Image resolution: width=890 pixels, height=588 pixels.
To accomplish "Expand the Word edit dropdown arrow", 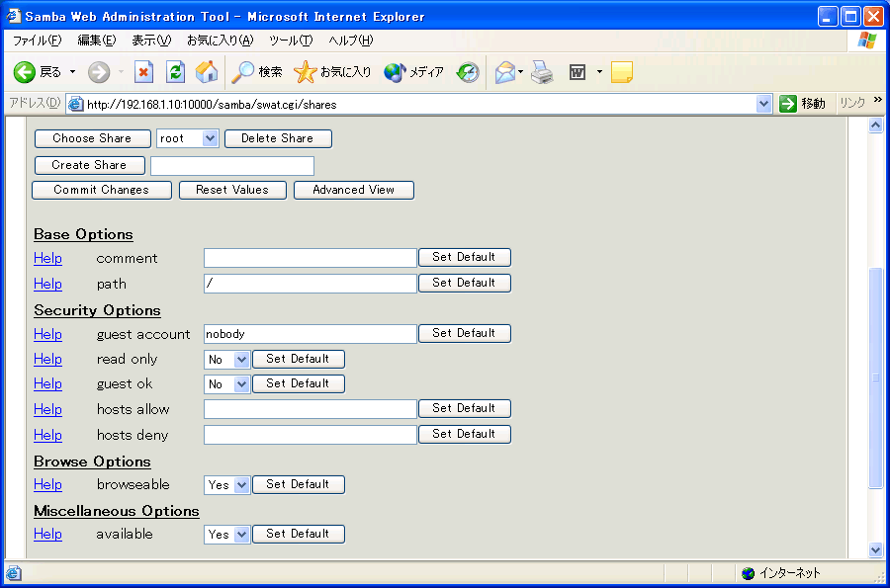I will (x=599, y=72).
